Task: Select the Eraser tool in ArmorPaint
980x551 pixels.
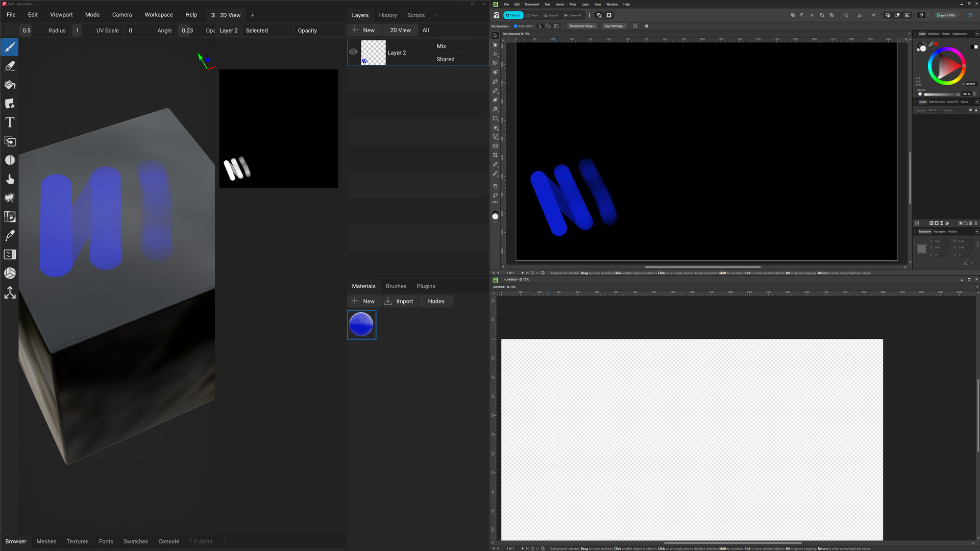Action: coord(10,66)
